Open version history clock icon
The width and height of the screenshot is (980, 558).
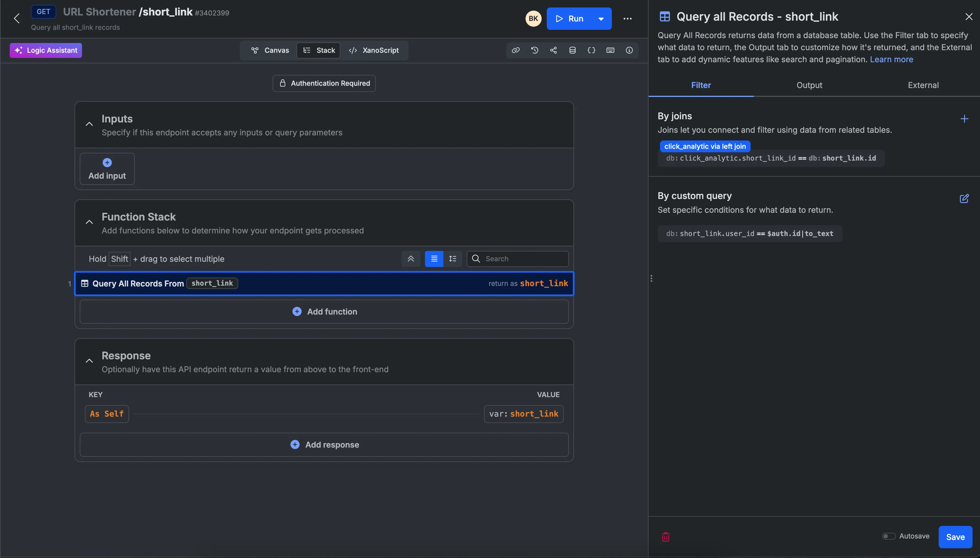tap(534, 50)
